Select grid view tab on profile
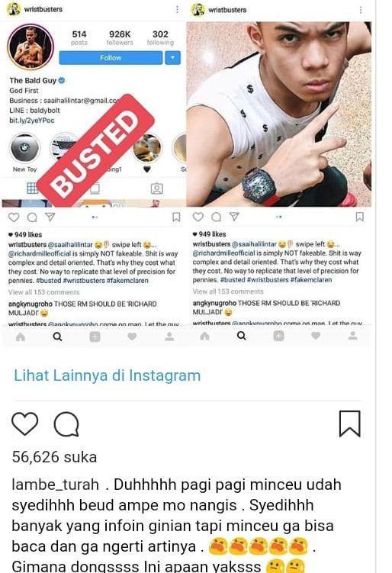This screenshot has height=573, width=392. point(32,188)
